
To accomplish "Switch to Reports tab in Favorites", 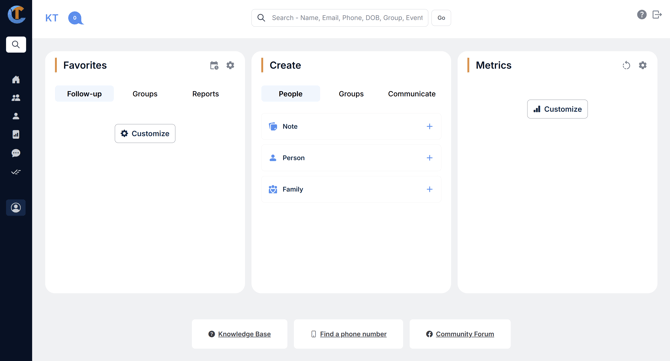I will pos(206,94).
